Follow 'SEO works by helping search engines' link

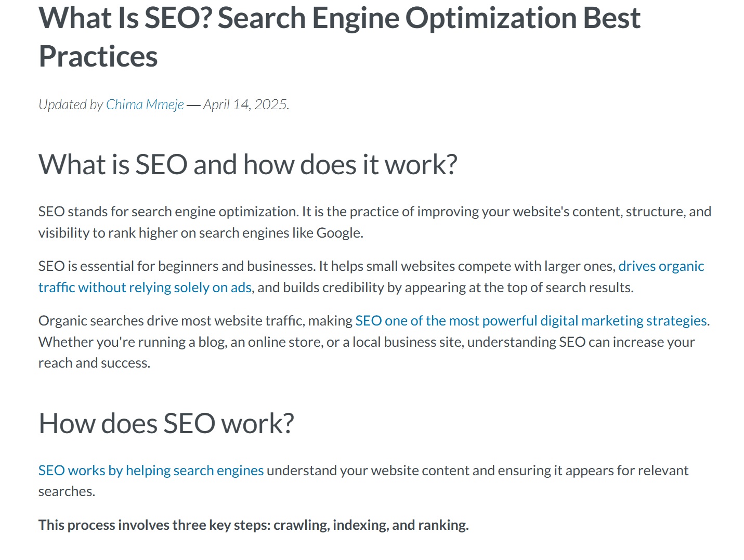click(x=151, y=471)
